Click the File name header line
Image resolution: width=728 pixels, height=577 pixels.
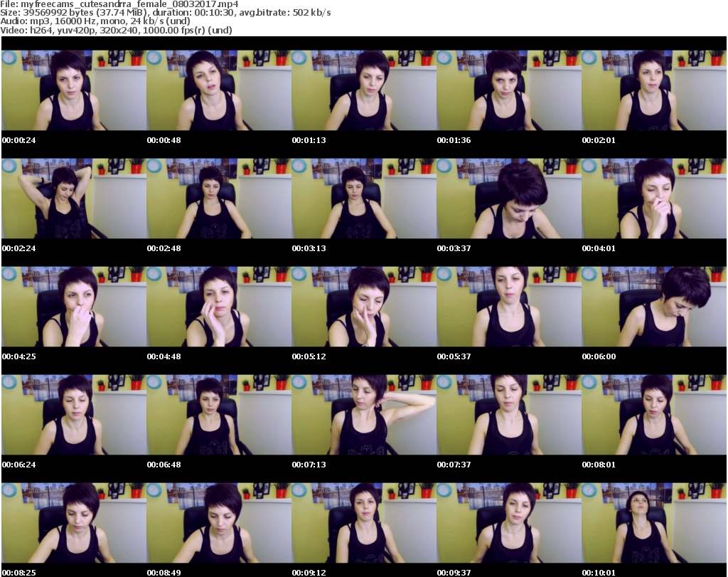119,4
